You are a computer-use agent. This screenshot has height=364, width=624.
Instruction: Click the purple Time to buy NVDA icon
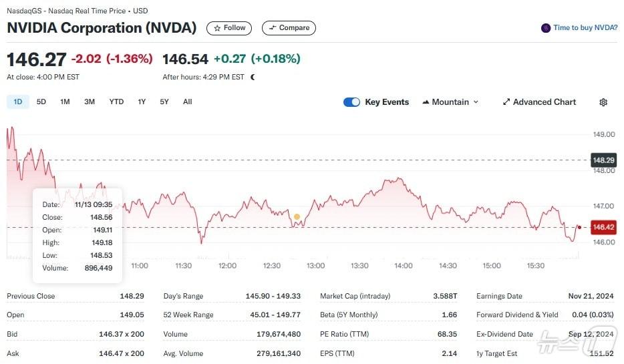pos(546,28)
